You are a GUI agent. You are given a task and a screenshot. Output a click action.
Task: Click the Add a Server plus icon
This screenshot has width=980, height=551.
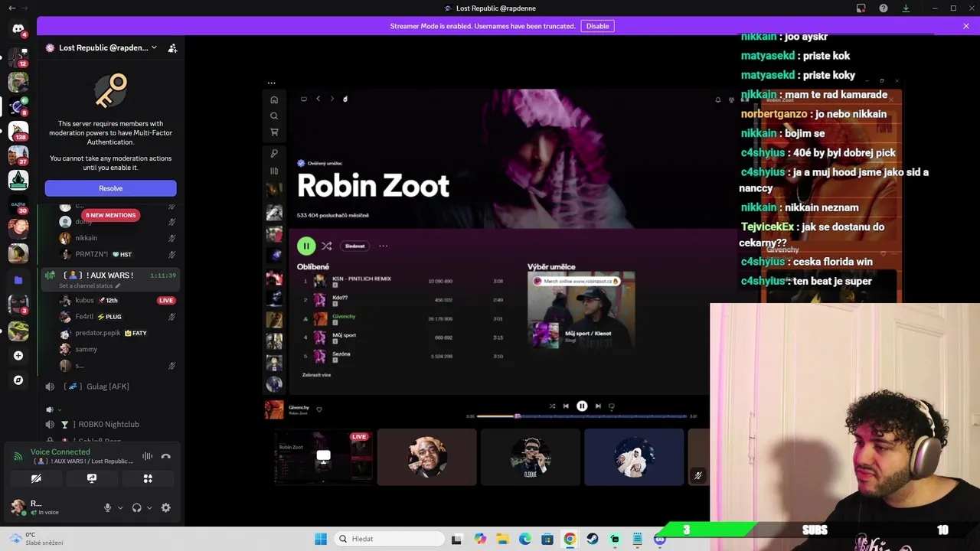[18, 355]
